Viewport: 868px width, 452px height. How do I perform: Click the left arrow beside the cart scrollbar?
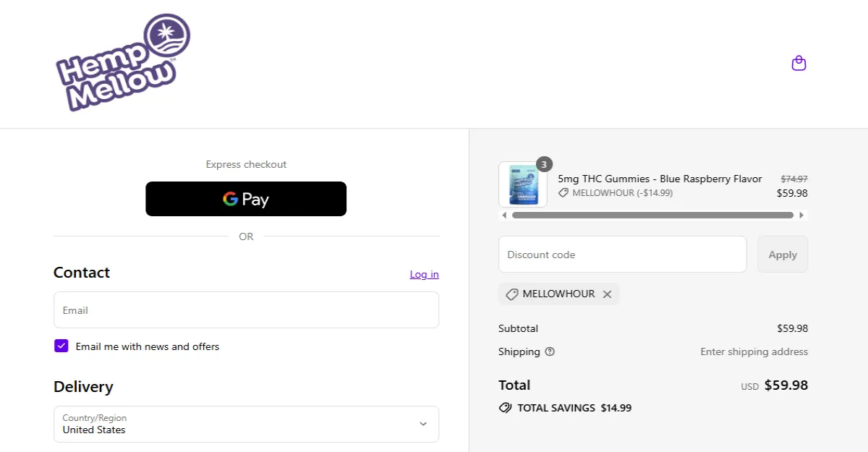(x=504, y=215)
